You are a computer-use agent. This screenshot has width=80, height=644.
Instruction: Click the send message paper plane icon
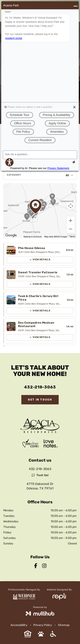click(x=73, y=162)
